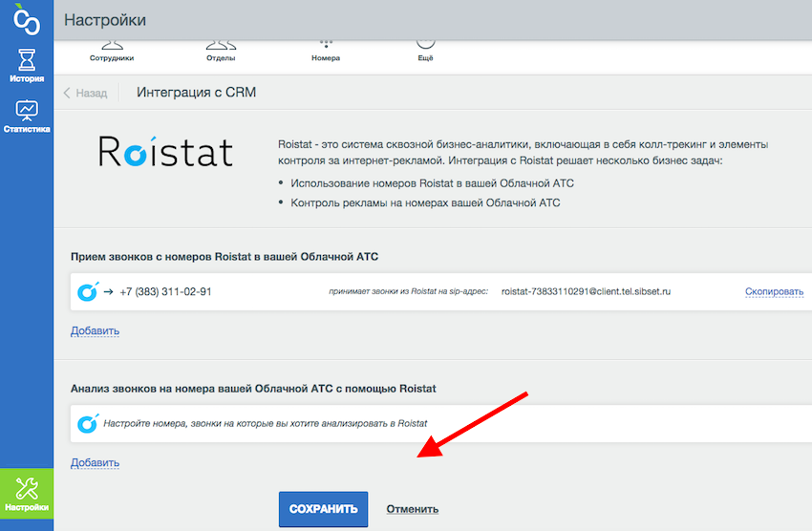812x531 pixels.
Task: Click the Roistat logo
Action: (165, 152)
